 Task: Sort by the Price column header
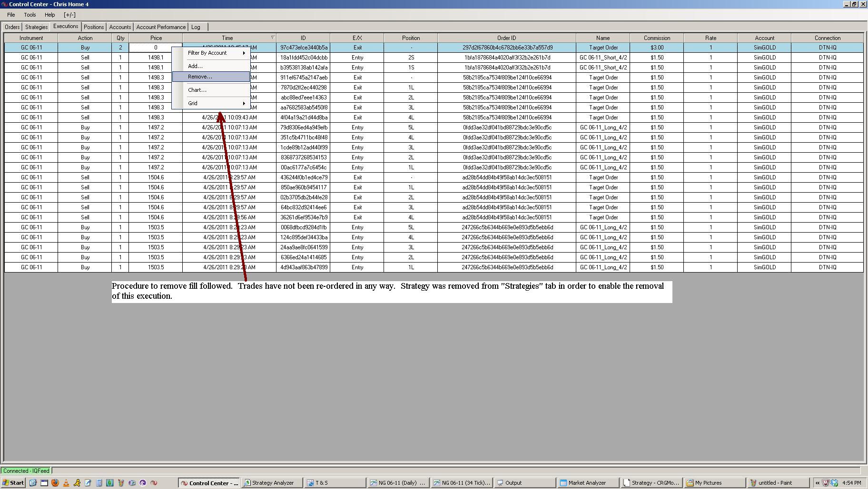(x=156, y=38)
